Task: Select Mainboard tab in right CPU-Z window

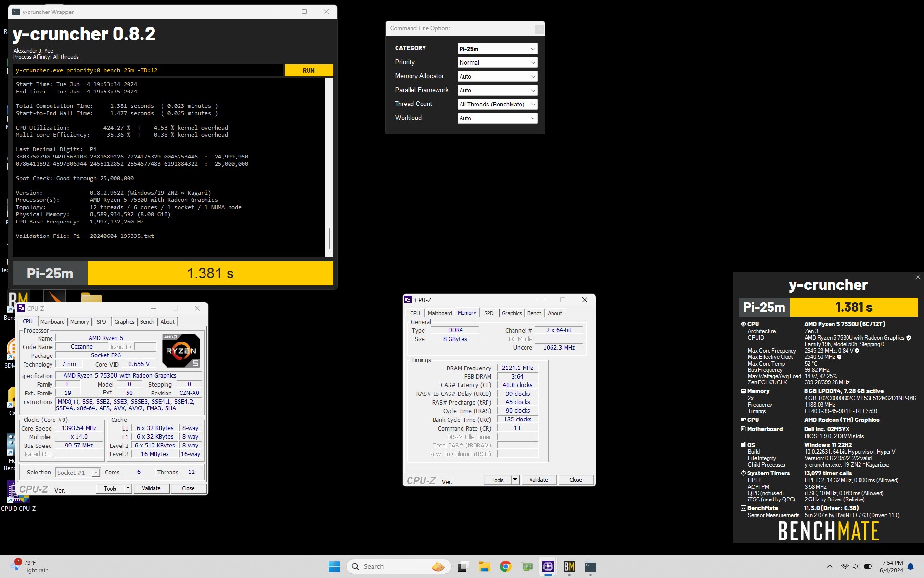Action: [x=440, y=313]
